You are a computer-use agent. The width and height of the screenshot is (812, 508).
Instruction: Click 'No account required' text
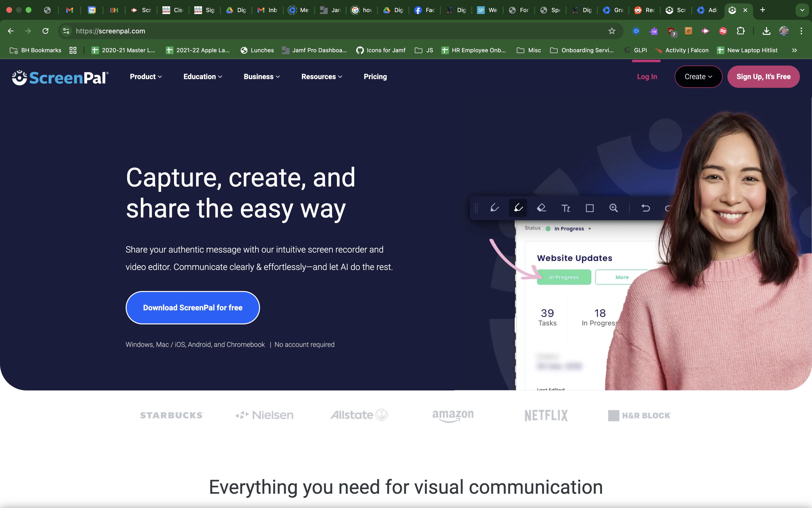pyautogui.click(x=304, y=345)
